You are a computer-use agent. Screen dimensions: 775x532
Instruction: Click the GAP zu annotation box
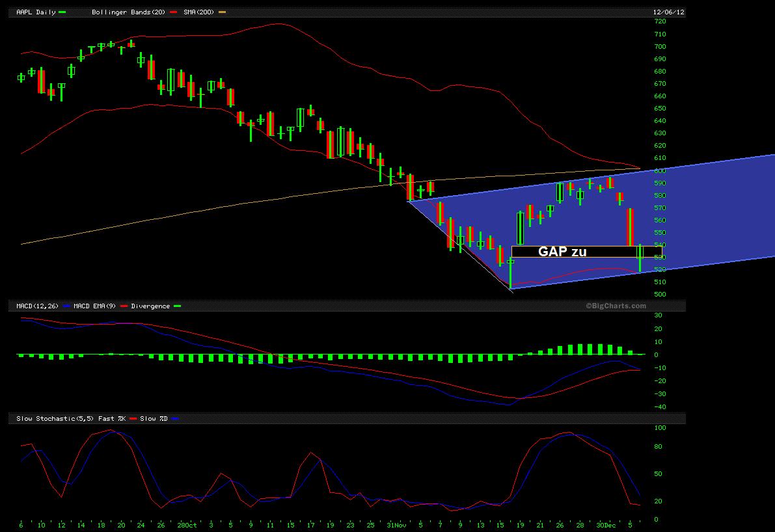[586, 252]
